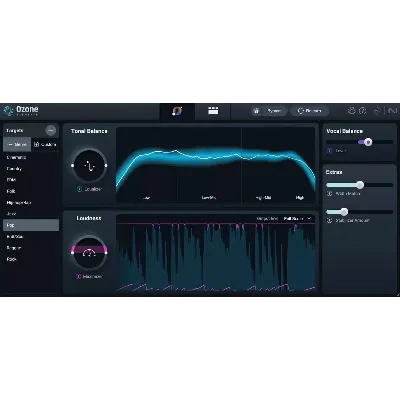
Task: Open the Assistant view icon in header
Action: 177,111
